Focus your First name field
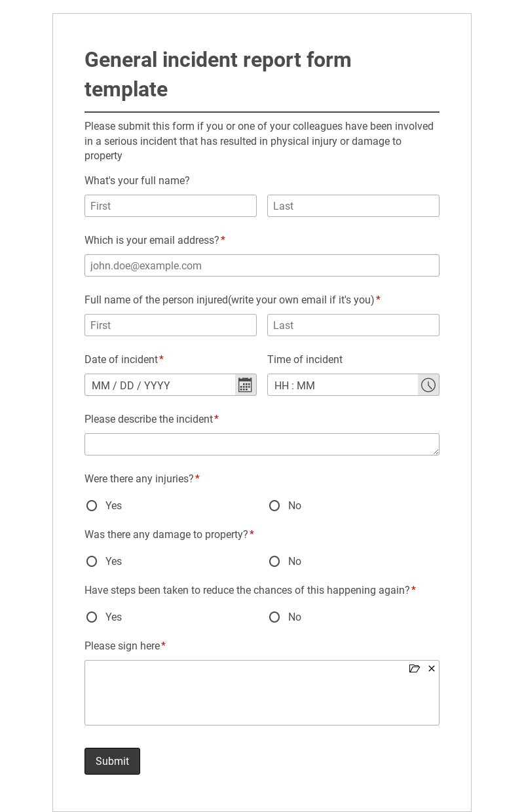Image resolution: width=524 pixels, height=812 pixels. 170,206
